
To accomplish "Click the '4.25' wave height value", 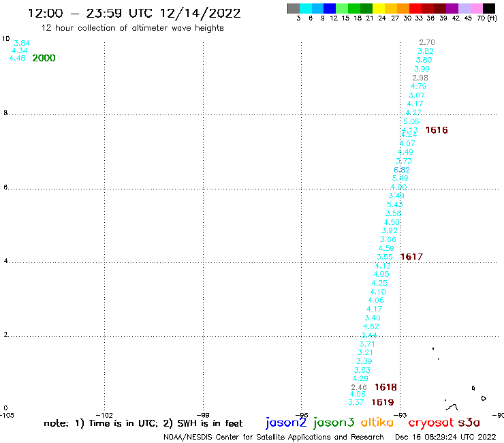I will click(379, 283).
